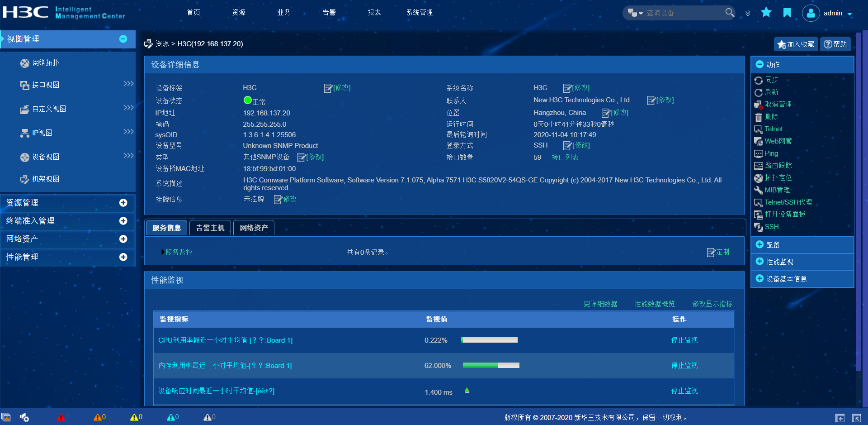Screen dimensions: 868x425
Task: Open the 接口列表 link
Action: tap(565, 157)
